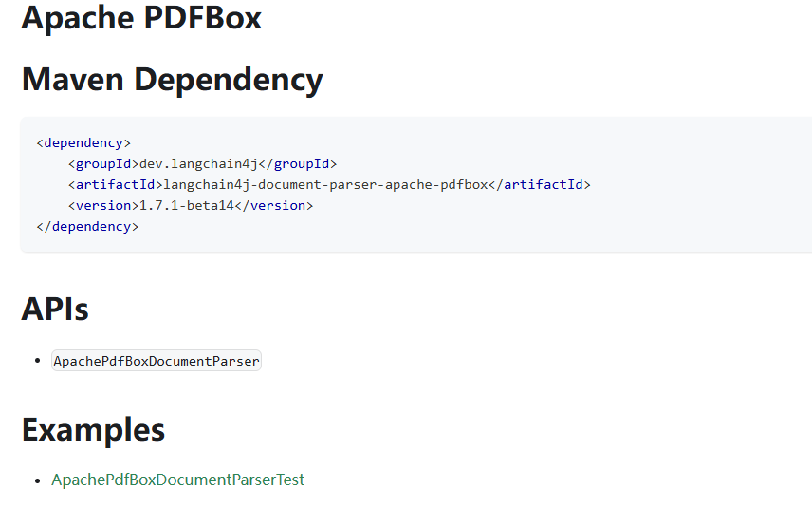Open the ApachePdfBoxDocumentParserTest example link
This screenshot has height=508, width=812.
(177, 480)
